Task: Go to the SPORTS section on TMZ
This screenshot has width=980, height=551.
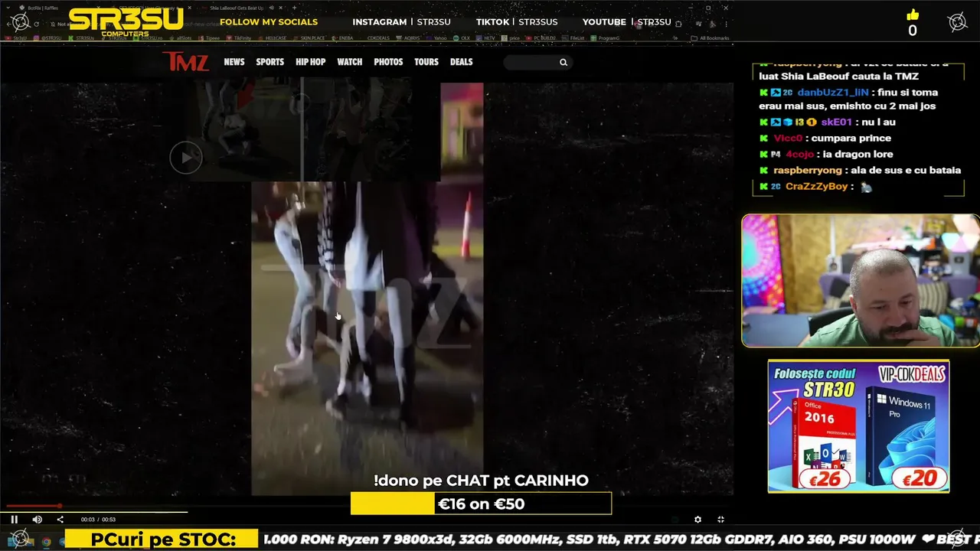Action: coord(269,62)
